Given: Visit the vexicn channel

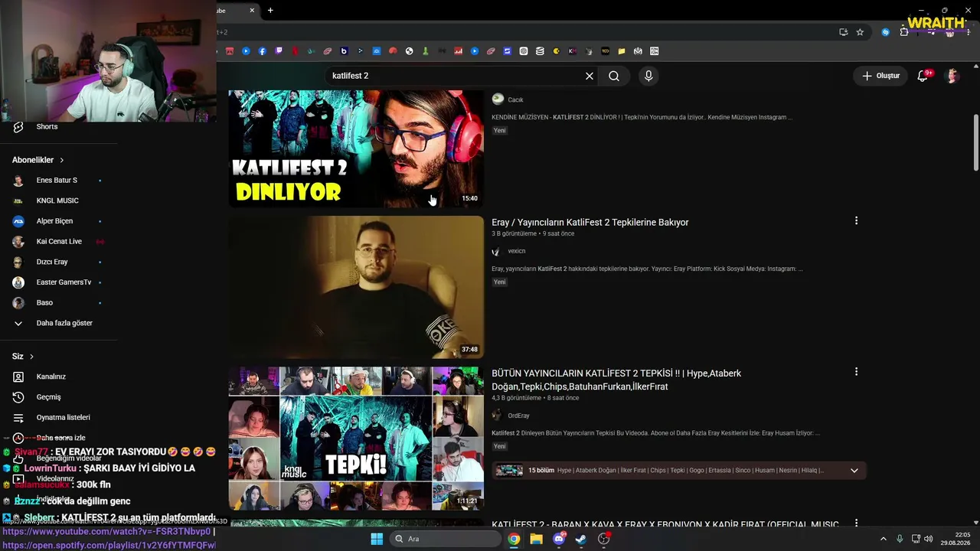Looking at the screenshot, I should point(517,251).
